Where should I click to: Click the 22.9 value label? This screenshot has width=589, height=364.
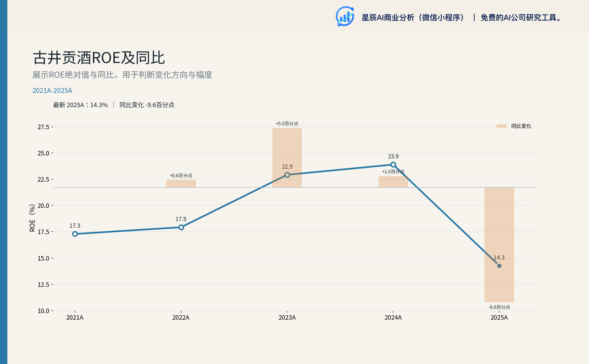click(x=287, y=167)
